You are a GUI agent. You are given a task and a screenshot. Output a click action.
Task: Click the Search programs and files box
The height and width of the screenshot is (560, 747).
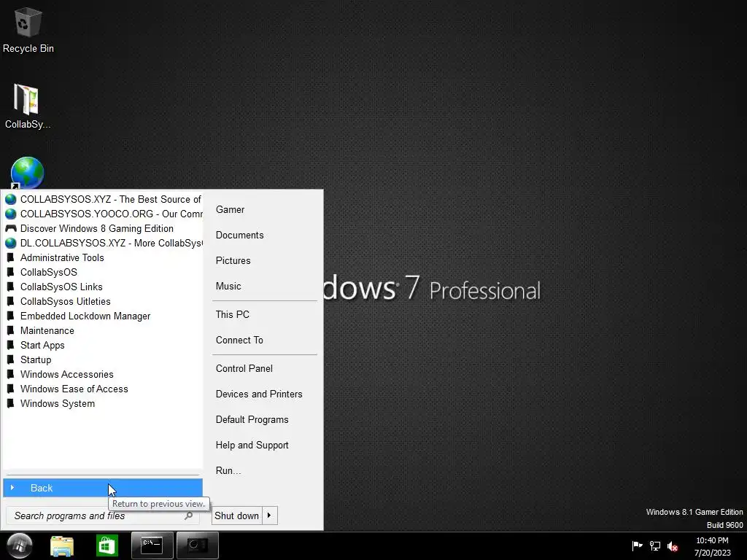click(102, 516)
